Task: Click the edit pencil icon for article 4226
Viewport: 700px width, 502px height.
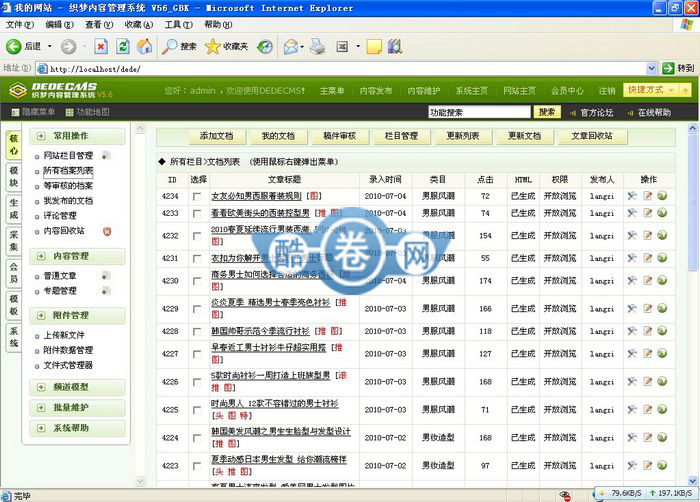Action: click(647, 381)
